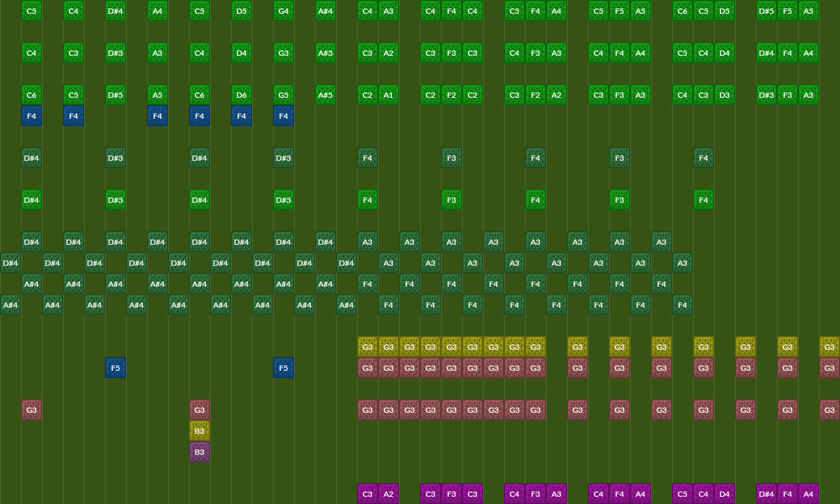Click the pink G3 note in the leftmost column
Image resolution: width=840 pixels, height=504 pixels.
[31, 409]
